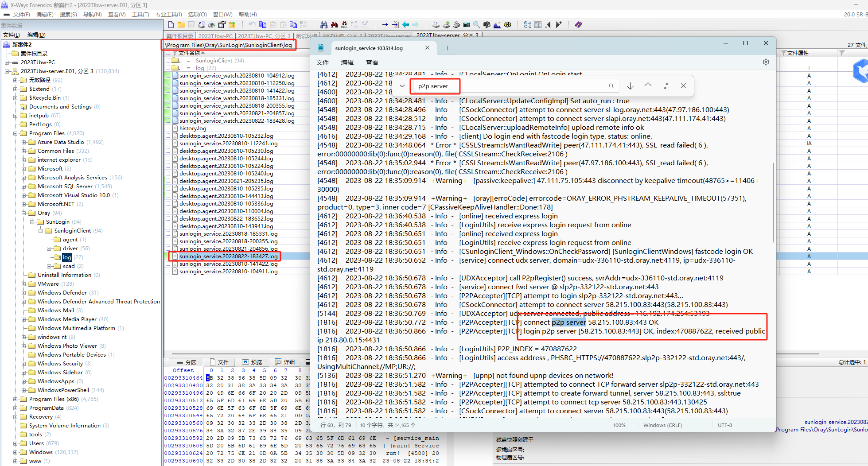868x466 pixels.
Task: Open the Properties toolbar icon
Action: coord(222,25)
